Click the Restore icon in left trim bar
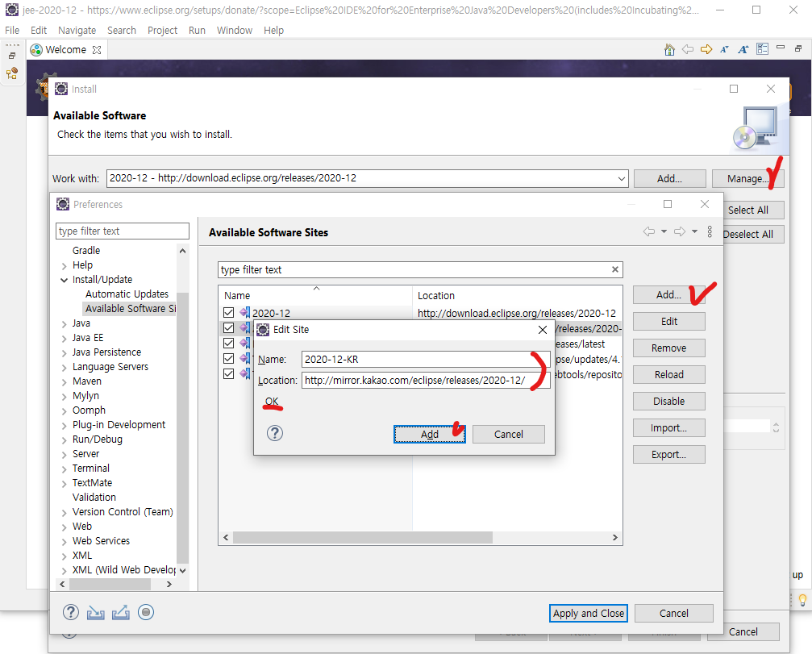Screen dimensions: 812x654 12,56
